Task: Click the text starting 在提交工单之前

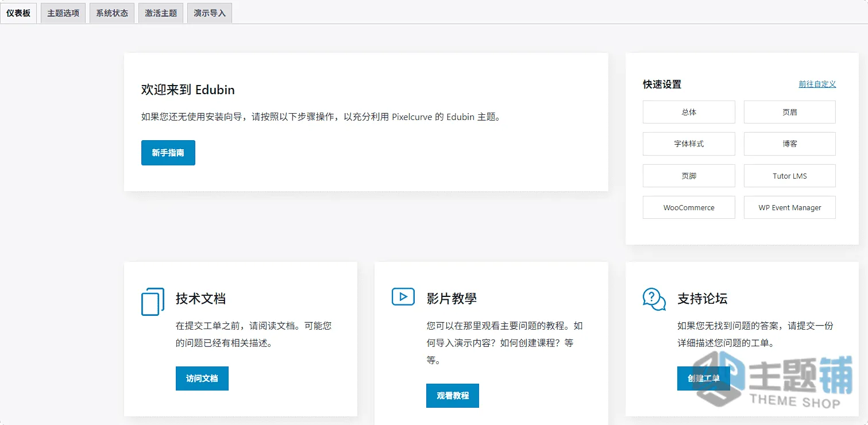Action: 254,334
